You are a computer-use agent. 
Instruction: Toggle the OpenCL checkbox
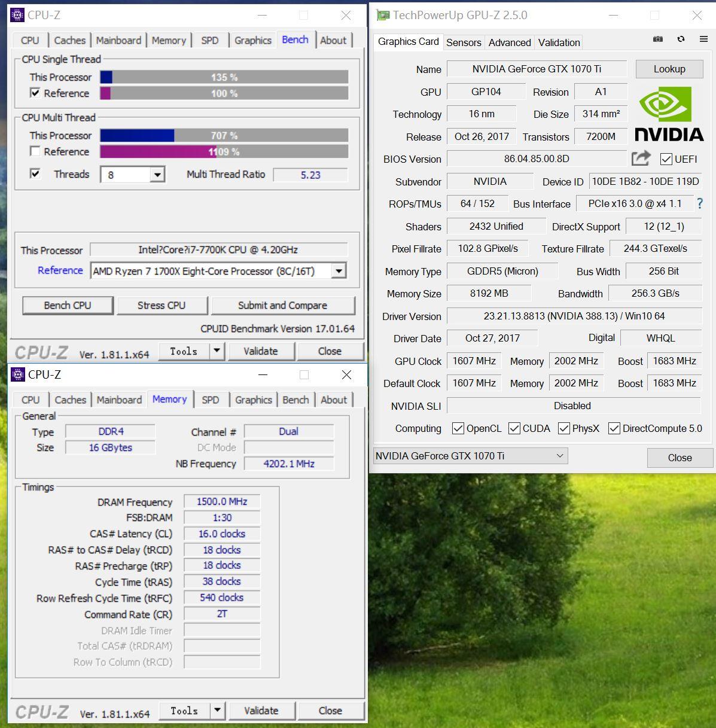point(458,428)
